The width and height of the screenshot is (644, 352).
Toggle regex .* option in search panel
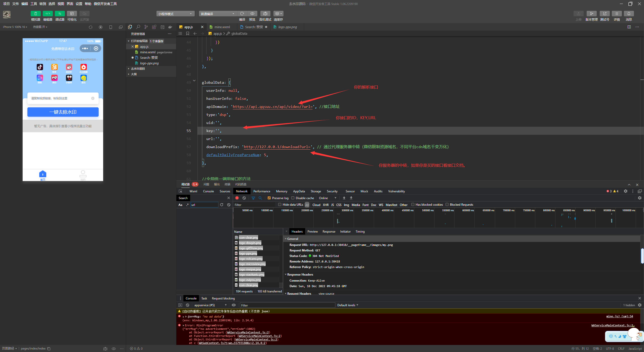pos(187,205)
